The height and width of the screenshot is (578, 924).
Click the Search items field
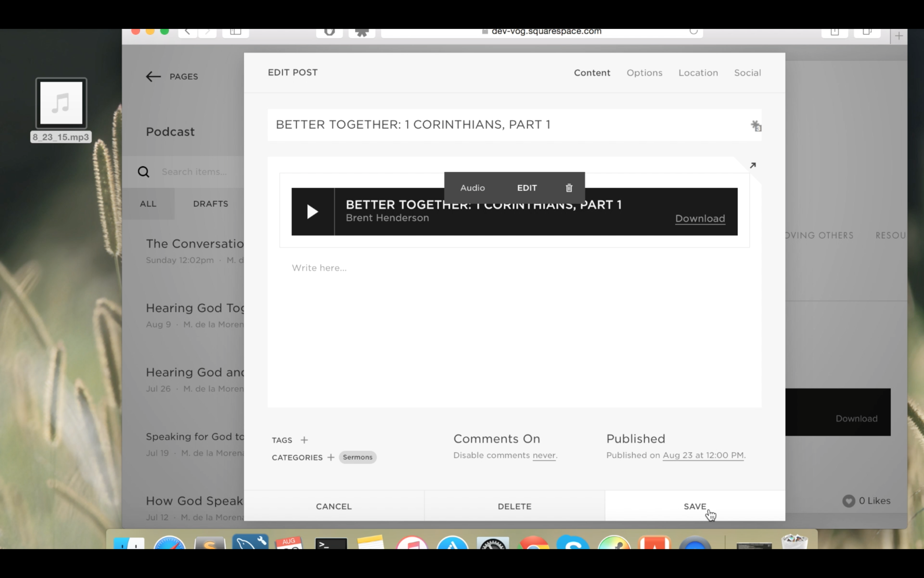[194, 172]
